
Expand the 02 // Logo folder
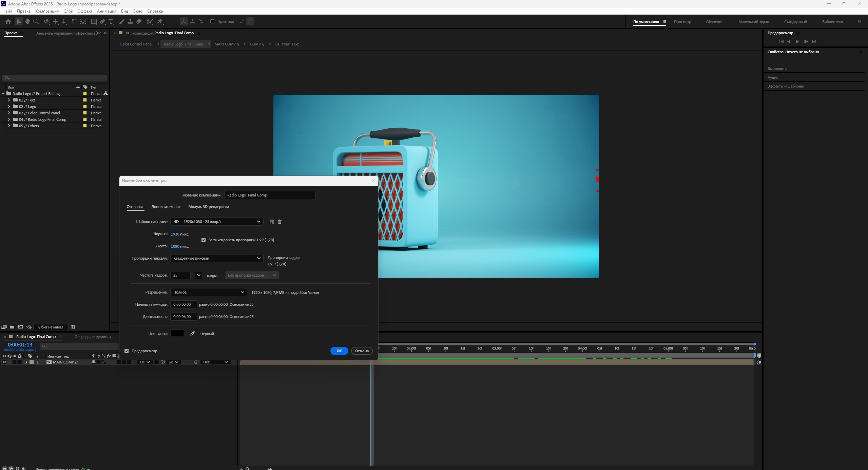[x=9, y=107]
